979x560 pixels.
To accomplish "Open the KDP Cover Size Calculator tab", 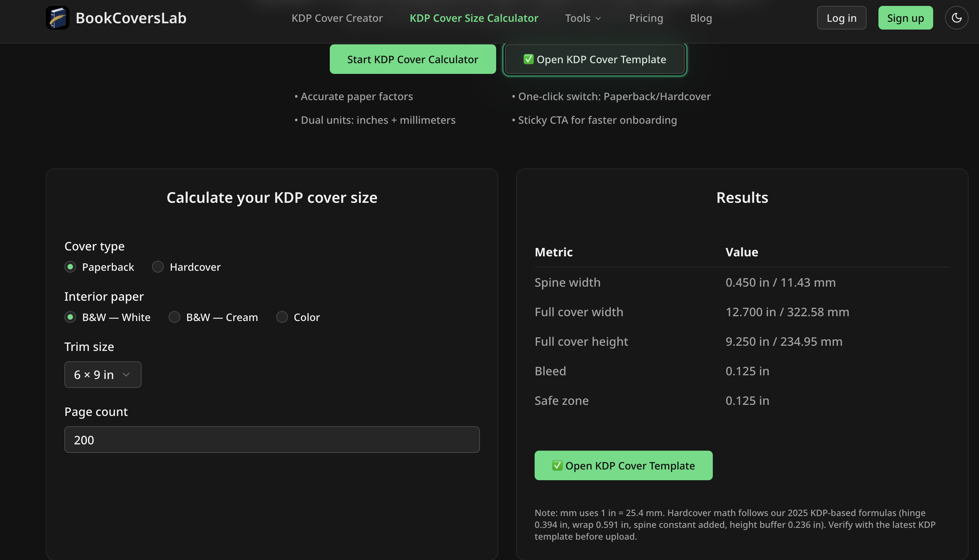I will (x=474, y=18).
